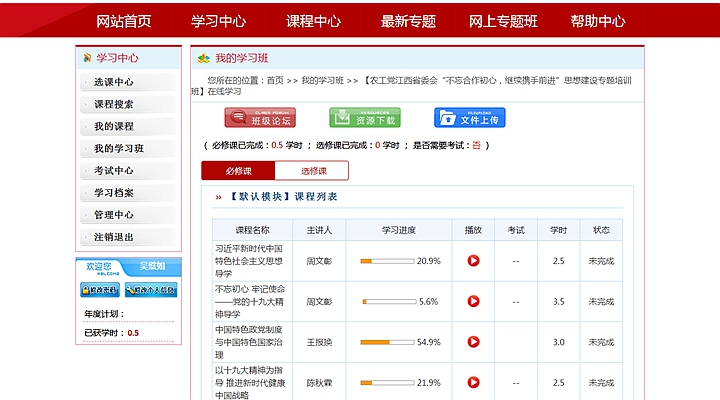Click the 54.9% progress bar
This screenshot has height=400, width=720.
387,342
